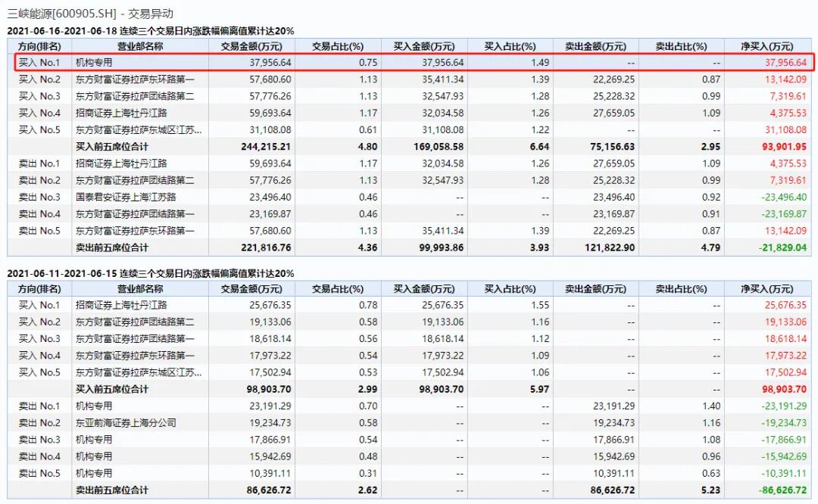Select the 1.55 buy share cell

[540, 305]
